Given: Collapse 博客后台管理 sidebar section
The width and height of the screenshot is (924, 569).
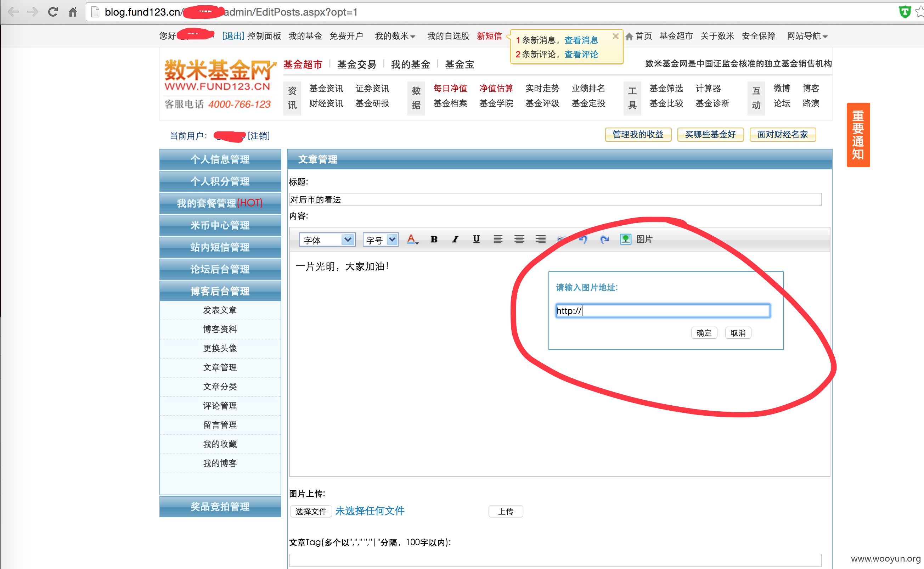Looking at the screenshot, I should point(220,291).
